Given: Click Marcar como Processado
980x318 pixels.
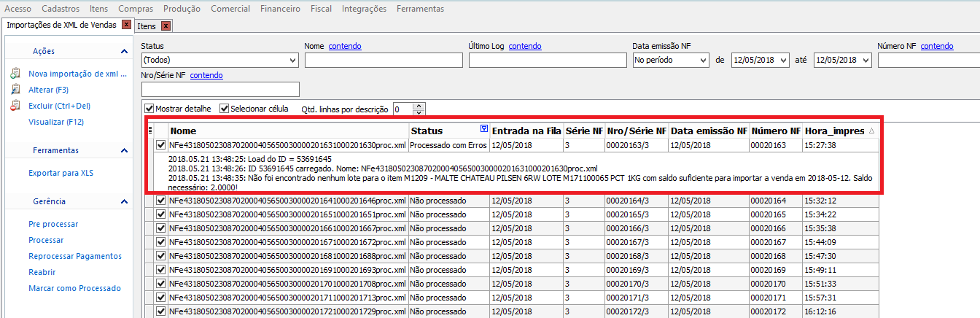Looking at the screenshot, I should [74, 288].
